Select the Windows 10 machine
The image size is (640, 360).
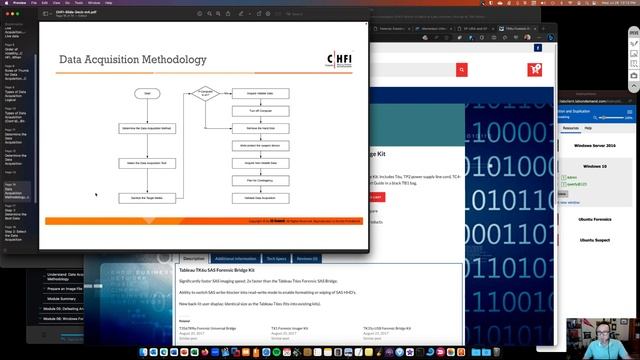coord(595,167)
